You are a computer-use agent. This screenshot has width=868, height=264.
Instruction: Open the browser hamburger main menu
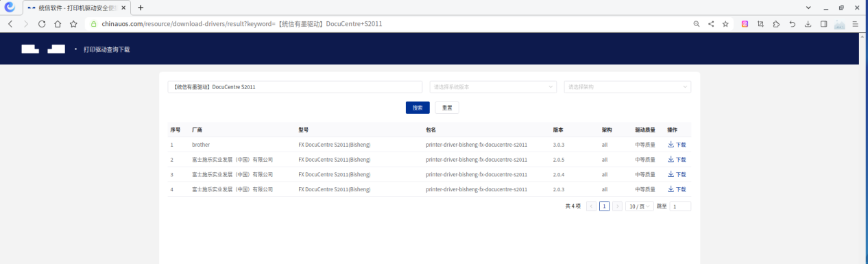tap(855, 23)
